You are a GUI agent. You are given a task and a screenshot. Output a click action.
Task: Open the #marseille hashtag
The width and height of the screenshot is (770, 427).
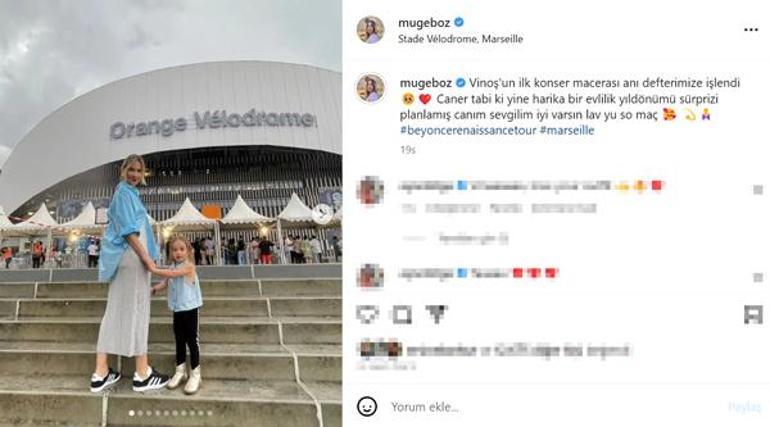coord(566,131)
